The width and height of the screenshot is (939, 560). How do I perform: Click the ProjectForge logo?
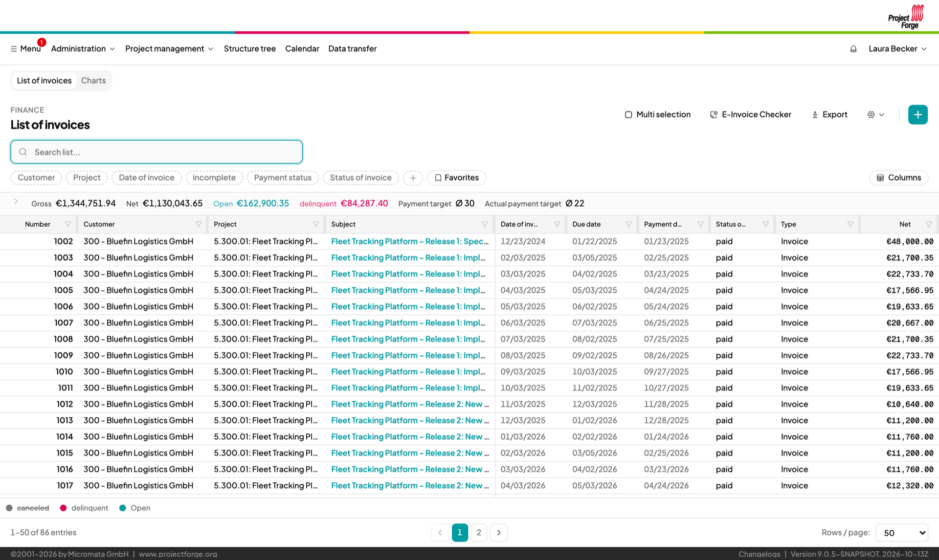906,17
